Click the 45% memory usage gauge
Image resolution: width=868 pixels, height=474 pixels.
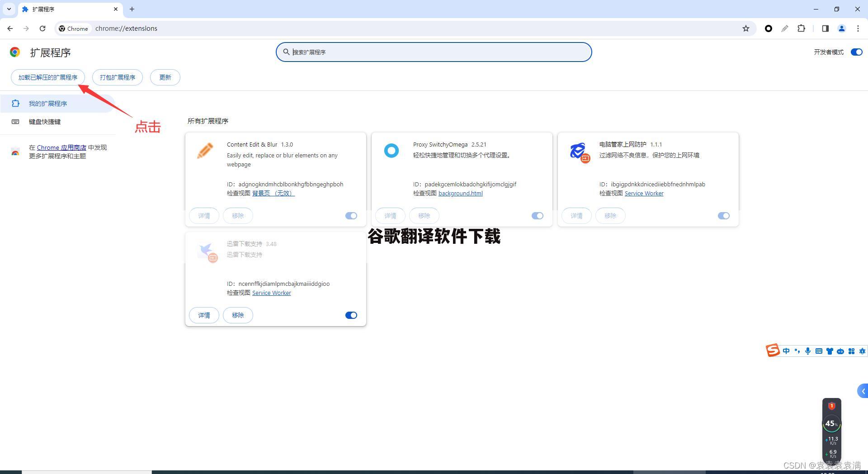click(x=831, y=424)
